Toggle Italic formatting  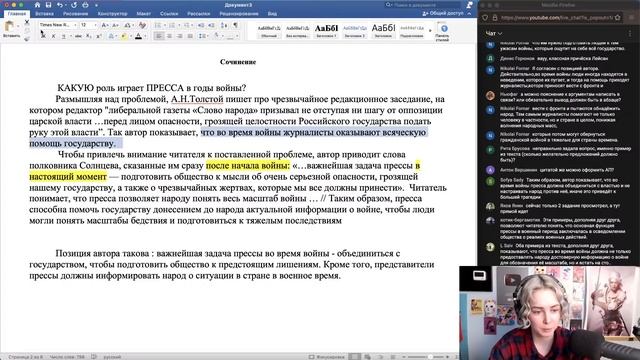[x=53, y=36]
